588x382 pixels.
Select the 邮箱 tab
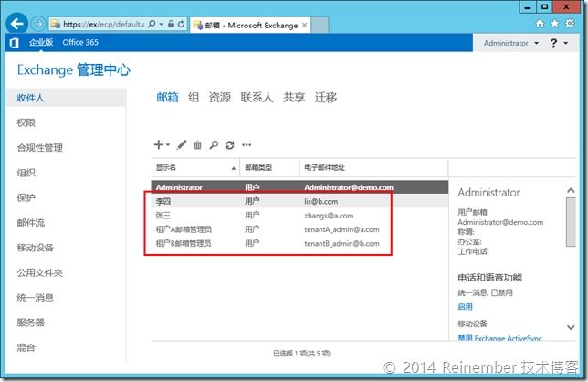click(167, 98)
